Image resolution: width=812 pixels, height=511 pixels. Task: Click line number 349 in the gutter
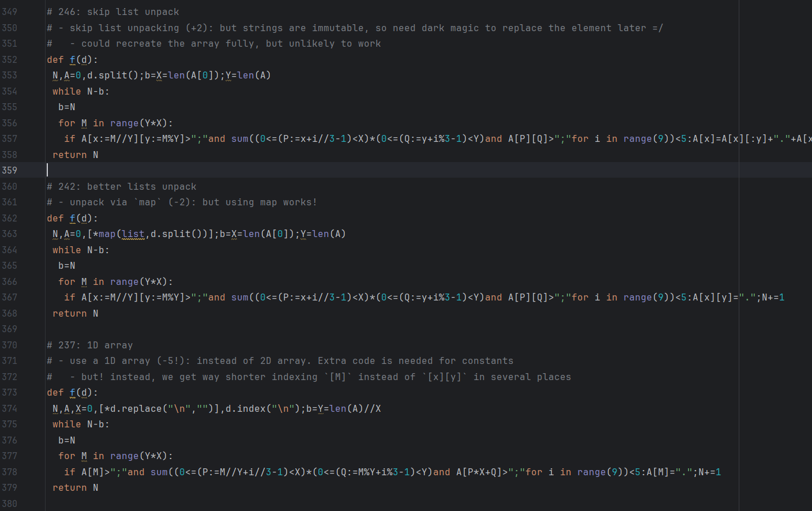pyautogui.click(x=10, y=12)
